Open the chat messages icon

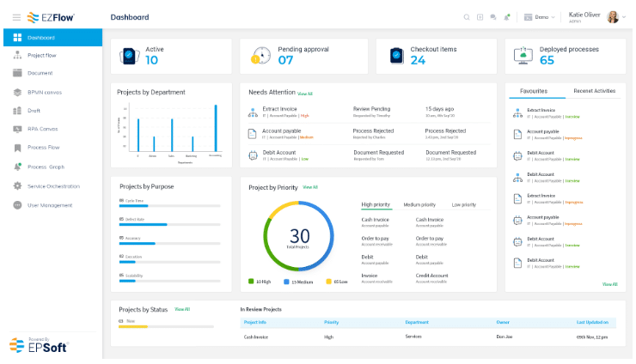click(493, 17)
